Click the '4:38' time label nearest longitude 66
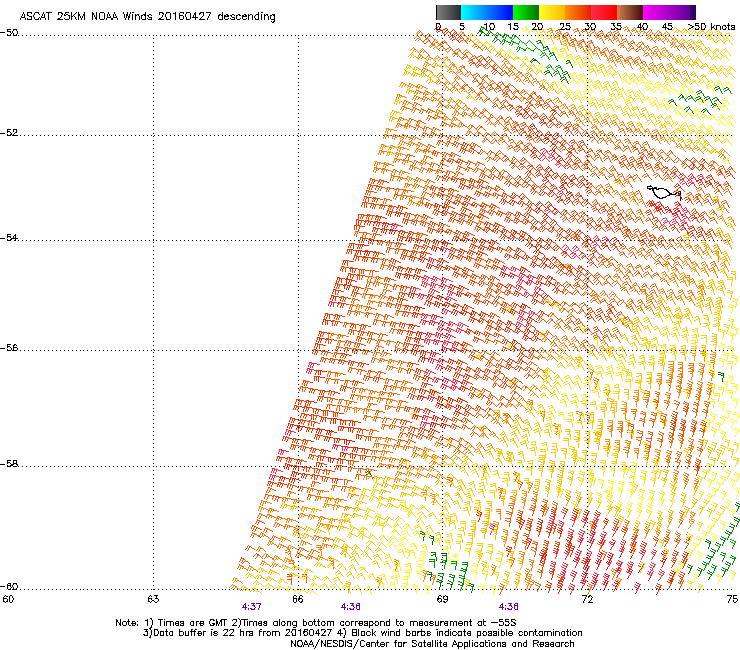 coord(351,607)
